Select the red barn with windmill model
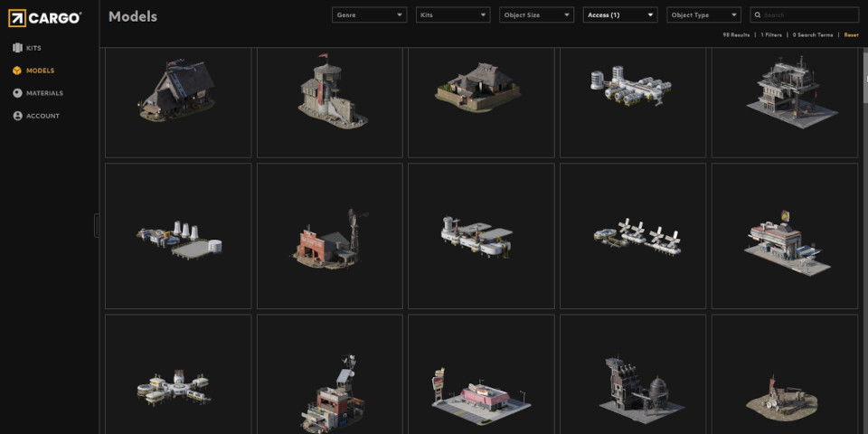This screenshot has height=434, width=868. (330, 237)
